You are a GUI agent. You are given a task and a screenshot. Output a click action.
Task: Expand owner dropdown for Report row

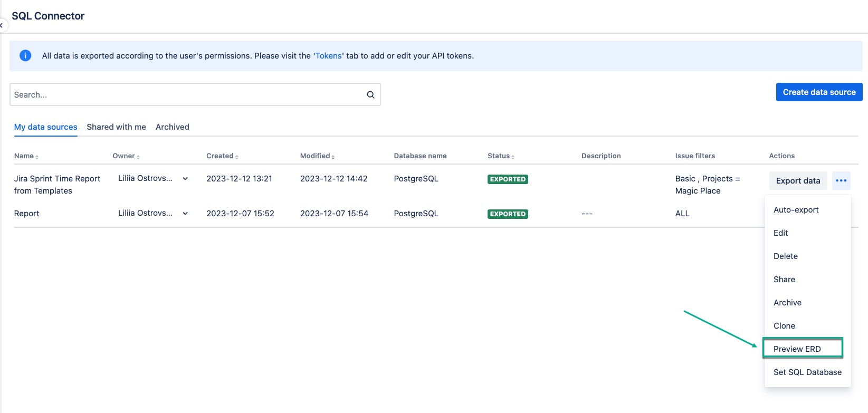(185, 214)
